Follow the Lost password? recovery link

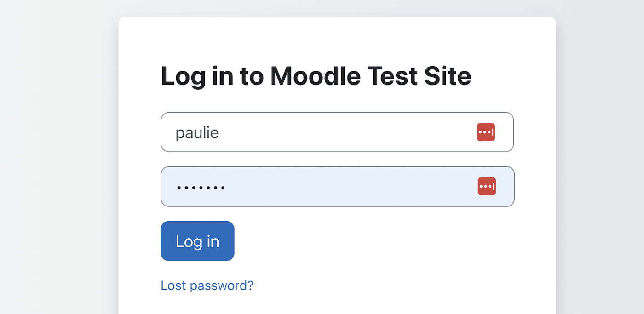tap(207, 285)
